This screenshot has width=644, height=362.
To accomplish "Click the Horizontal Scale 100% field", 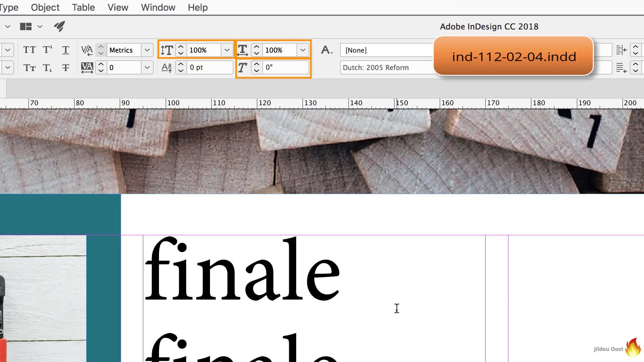I will [280, 50].
